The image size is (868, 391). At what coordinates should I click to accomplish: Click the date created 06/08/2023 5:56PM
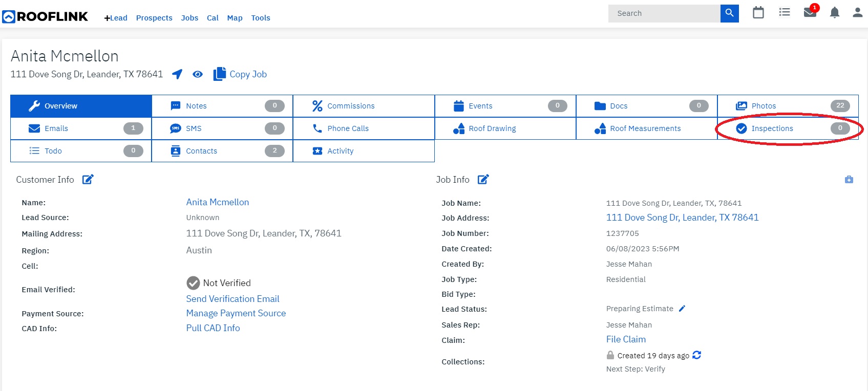click(643, 249)
